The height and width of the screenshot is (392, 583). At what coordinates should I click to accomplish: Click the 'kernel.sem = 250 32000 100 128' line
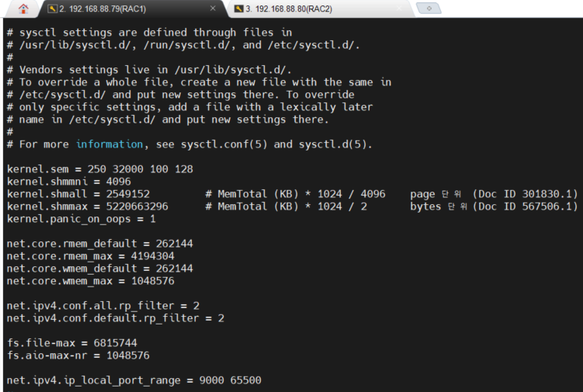[100, 169]
